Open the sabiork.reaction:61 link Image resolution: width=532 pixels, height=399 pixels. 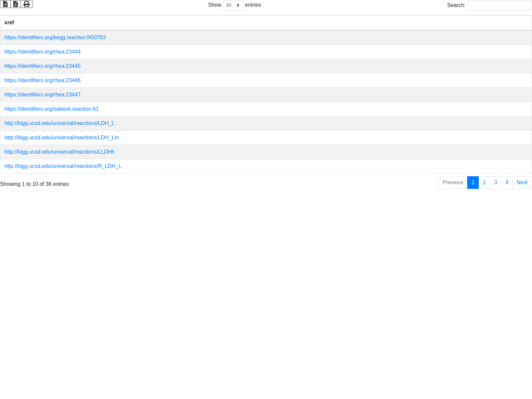click(51, 109)
